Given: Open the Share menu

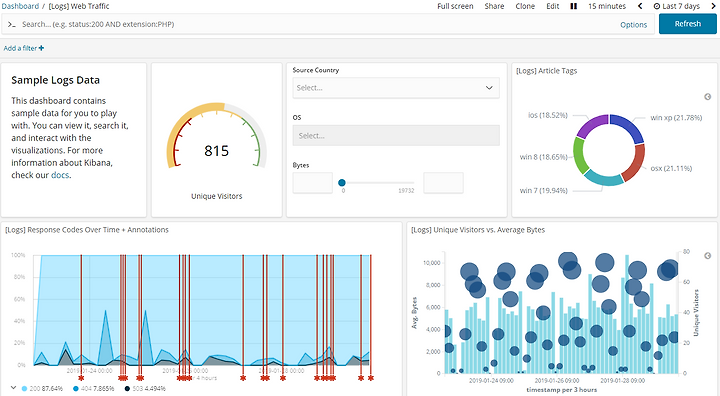Looking at the screenshot, I should pyautogui.click(x=494, y=6).
